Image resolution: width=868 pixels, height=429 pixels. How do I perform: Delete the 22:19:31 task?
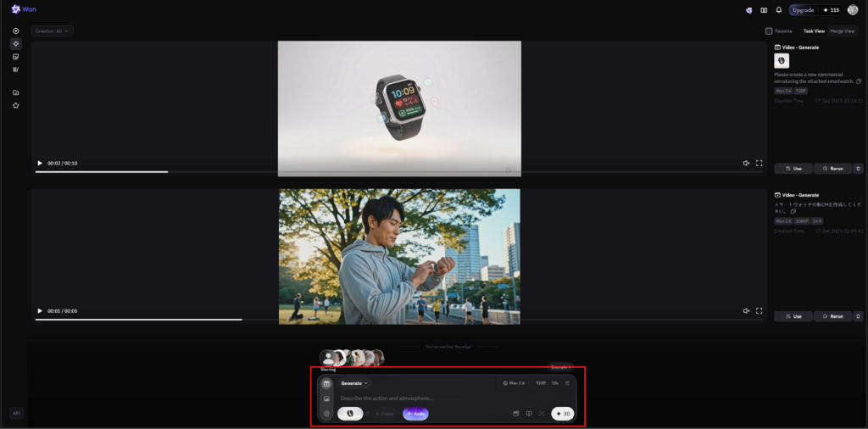tap(858, 168)
